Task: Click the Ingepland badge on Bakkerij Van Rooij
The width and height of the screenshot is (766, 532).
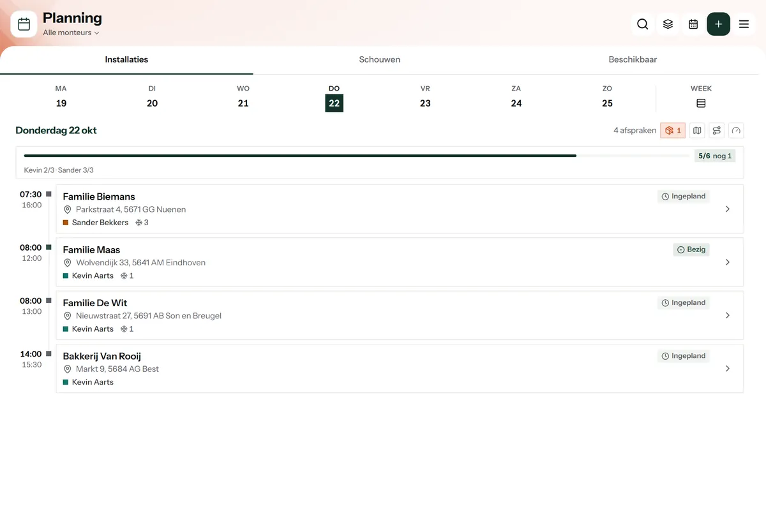Action: click(684, 356)
